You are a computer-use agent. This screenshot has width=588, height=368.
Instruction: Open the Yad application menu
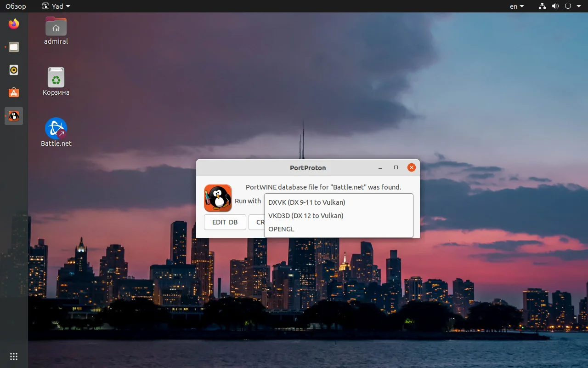(x=56, y=6)
